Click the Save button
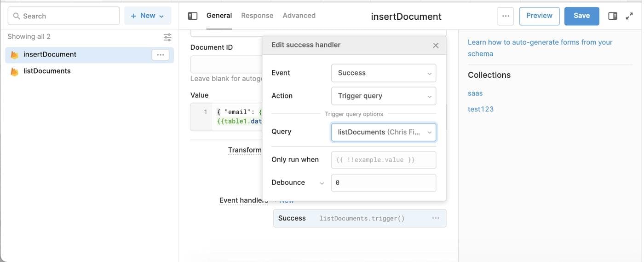644x262 pixels. point(581,16)
